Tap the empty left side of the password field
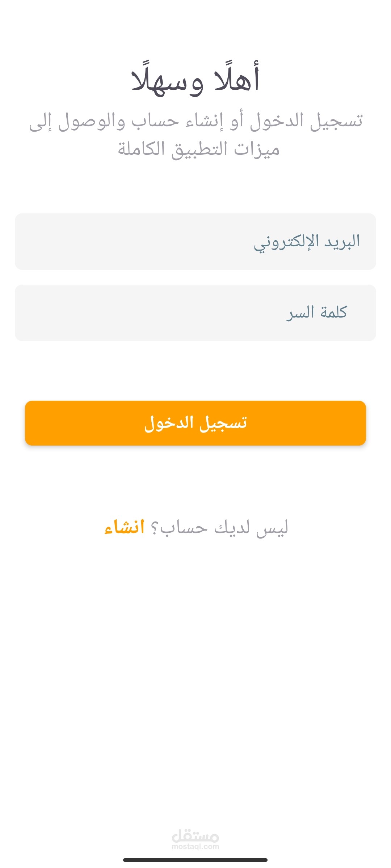The image size is (391, 868). (91, 313)
